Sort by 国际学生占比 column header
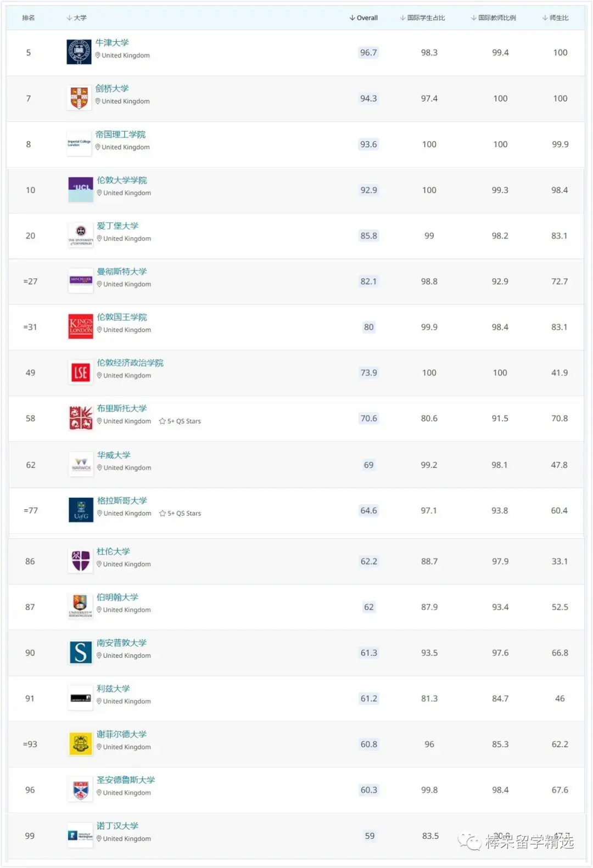593x868 pixels. (x=423, y=18)
